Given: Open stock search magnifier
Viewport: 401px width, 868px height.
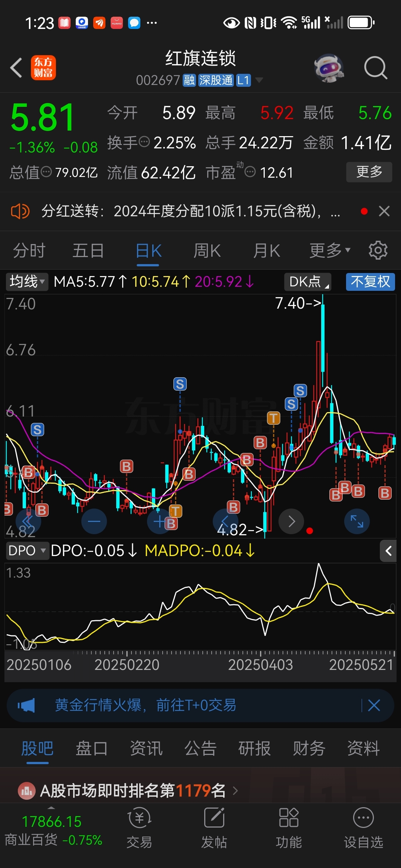Looking at the screenshot, I should [x=375, y=68].
